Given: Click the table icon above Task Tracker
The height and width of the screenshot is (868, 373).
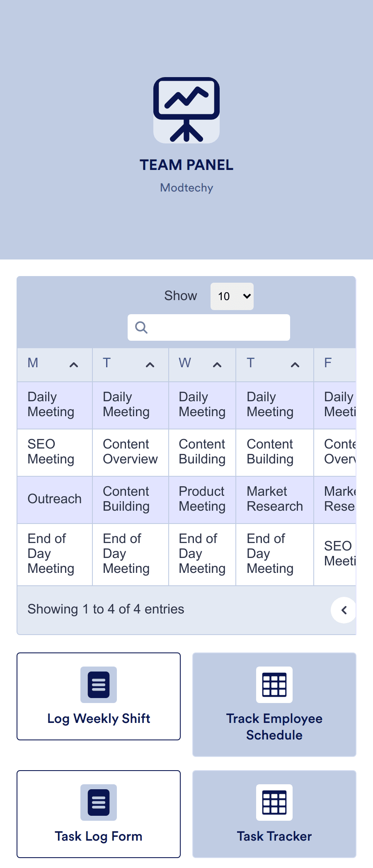Looking at the screenshot, I should click(274, 802).
